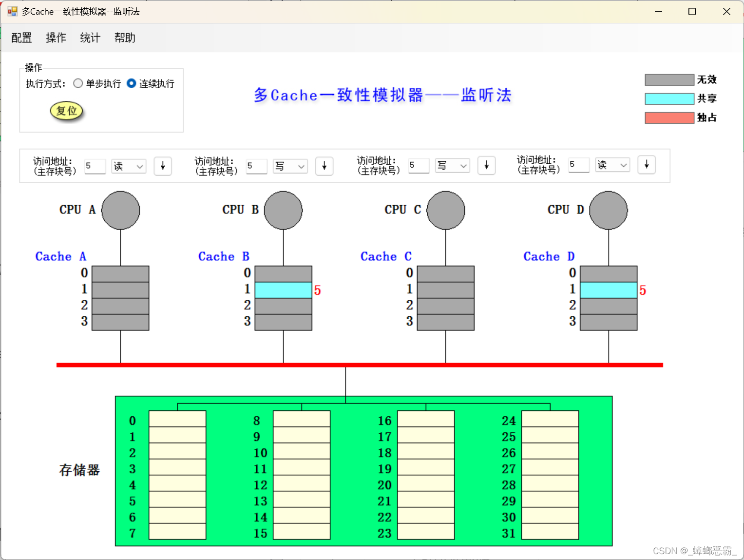This screenshot has width=744, height=560.
Task: Click memory block 13 cell
Action: (x=302, y=499)
